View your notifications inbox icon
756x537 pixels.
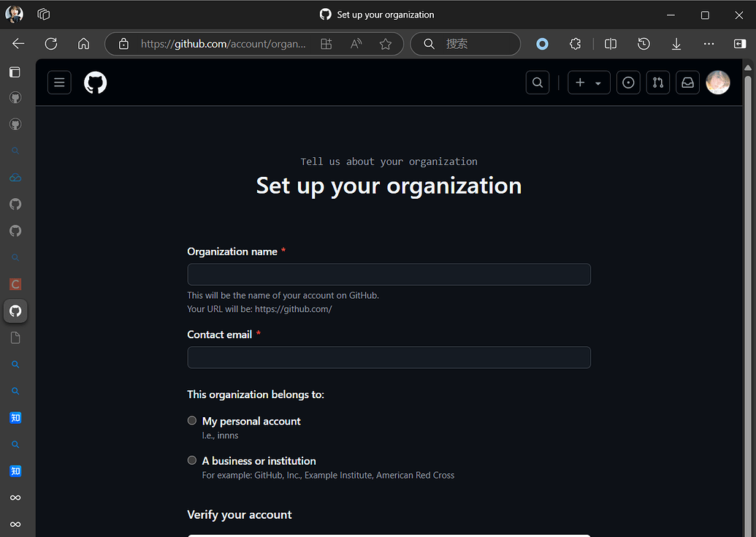pos(687,82)
